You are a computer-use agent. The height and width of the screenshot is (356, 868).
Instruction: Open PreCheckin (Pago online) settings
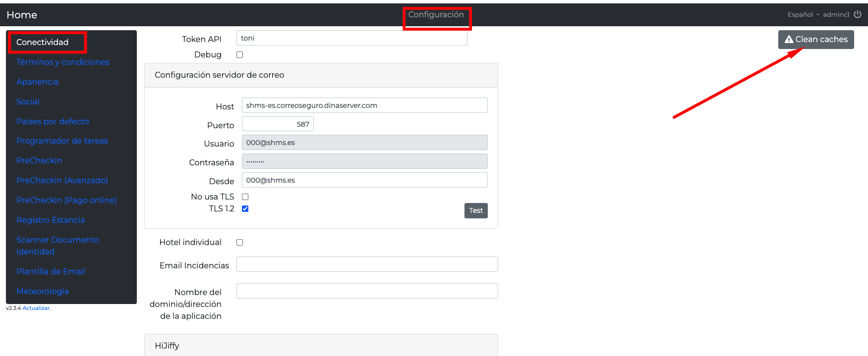coord(66,201)
